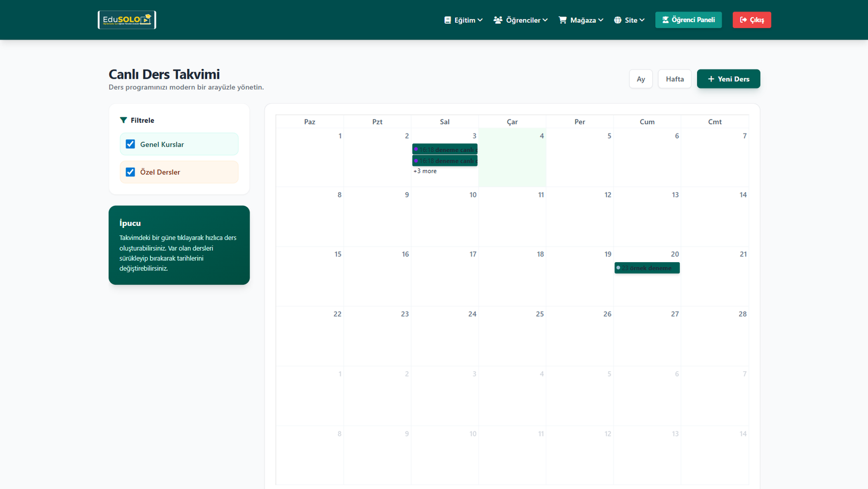Switch to Ay month view

tap(641, 79)
